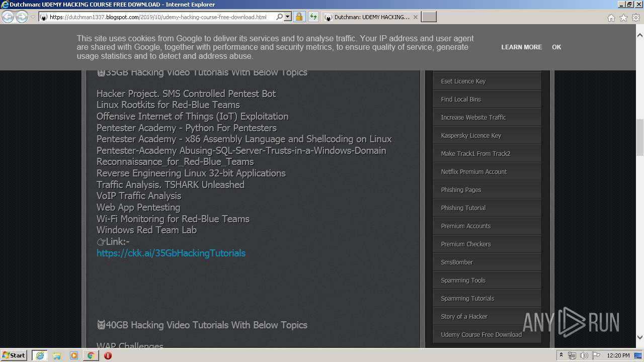Screen dimensions: 644x362
Task: Click the 12:20 PM taskbar clock
Action: (x=618, y=355)
